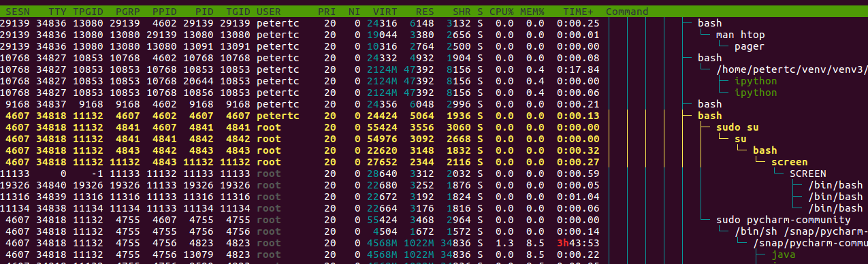Select the ipython row with PID 20644
This screenshot has height=264, width=868.
click(434, 81)
